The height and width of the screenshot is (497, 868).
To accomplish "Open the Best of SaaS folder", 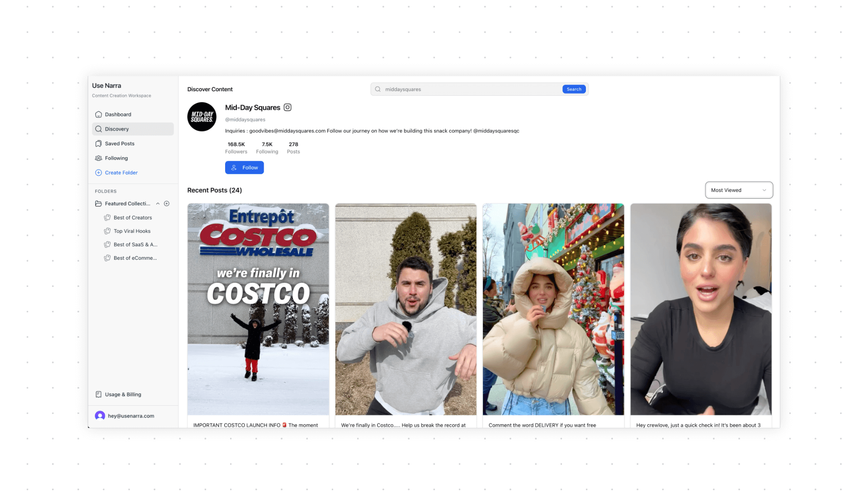I will [135, 245].
